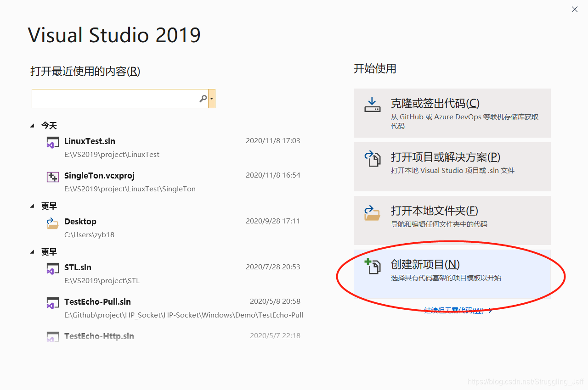Image resolution: width=588 pixels, height=390 pixels.
Task: Collapse the 今天 group
Action: click(x=32, y=125)
